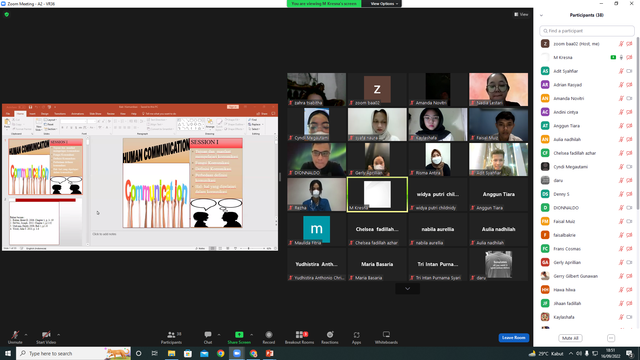Start recording with the Record button
Image resolution: width=640 pixels, height=360 pixels.
269,337
